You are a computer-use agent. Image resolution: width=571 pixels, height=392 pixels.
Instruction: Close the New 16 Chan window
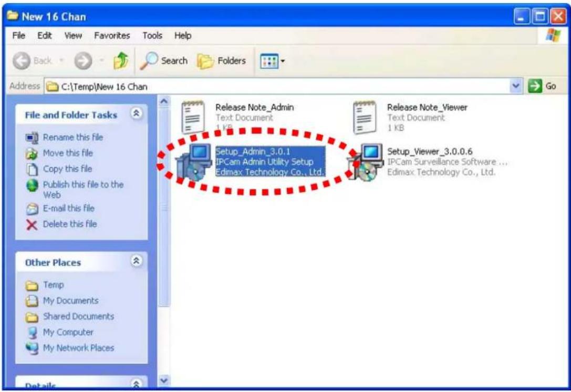558,17
